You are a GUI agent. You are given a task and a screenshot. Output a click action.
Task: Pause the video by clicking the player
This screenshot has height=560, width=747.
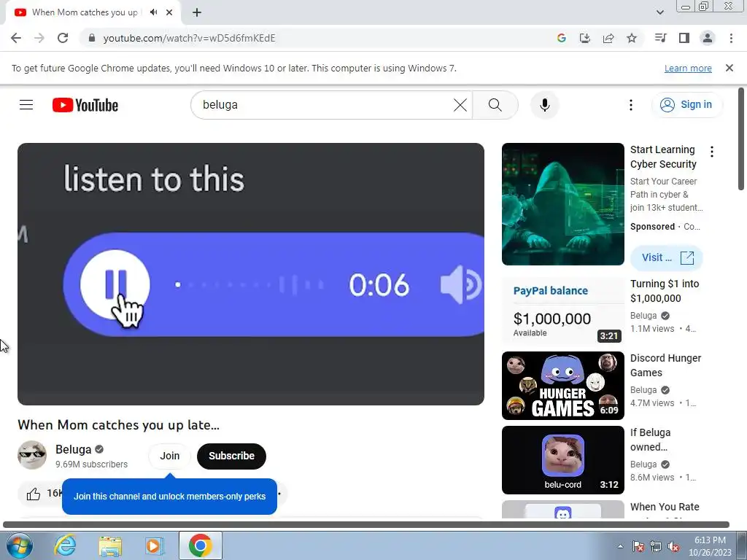[251, 274]
